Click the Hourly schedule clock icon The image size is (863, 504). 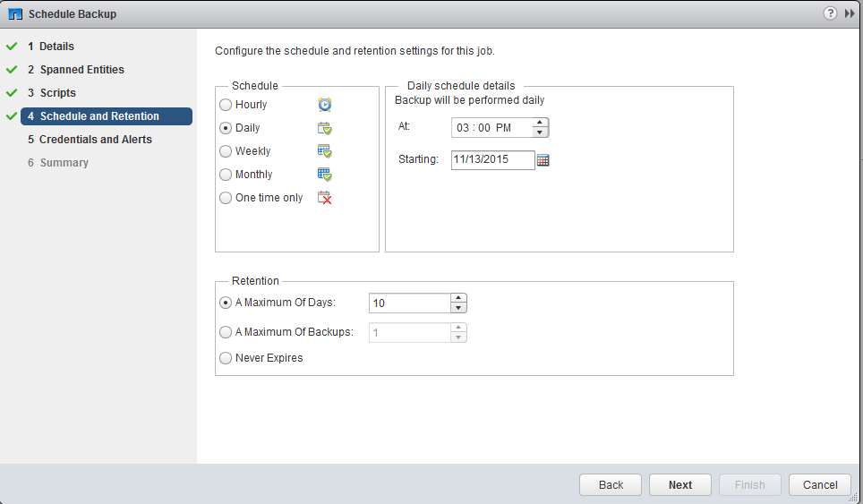pyautogui.click(x=324, y=105)
